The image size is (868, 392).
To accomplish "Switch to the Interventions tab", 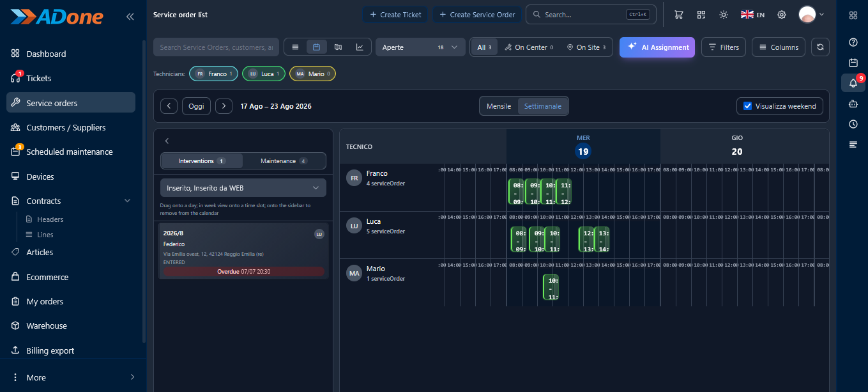I will click(x=202, y=161).
